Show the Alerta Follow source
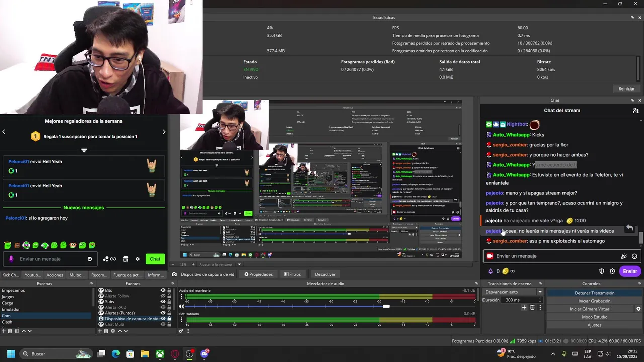644x362 pixels. point(163,296)
